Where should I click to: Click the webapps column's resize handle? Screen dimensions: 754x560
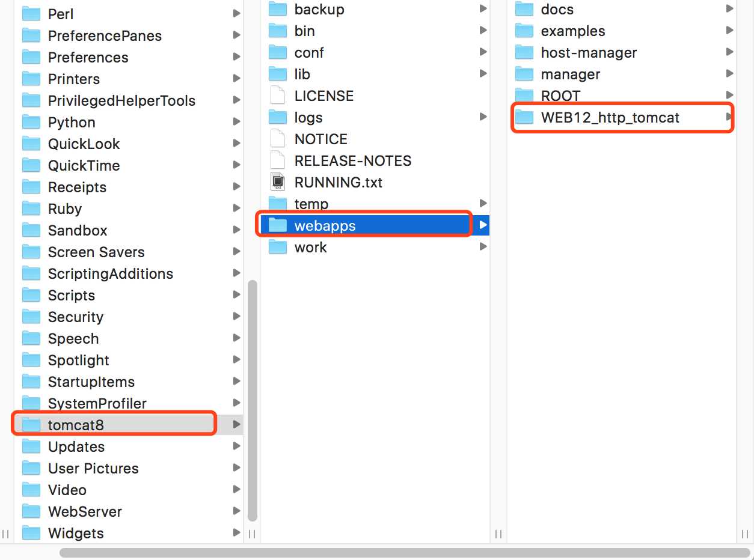click(x=498, y=534)
